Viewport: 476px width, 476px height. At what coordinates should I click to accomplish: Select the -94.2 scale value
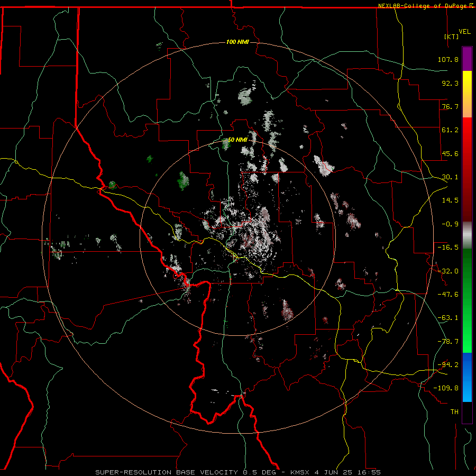tap(448, 365)
